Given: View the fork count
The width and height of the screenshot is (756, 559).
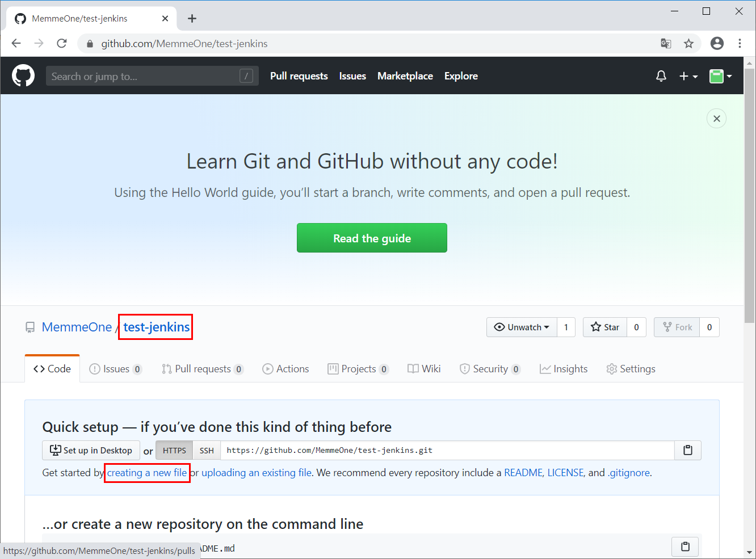Looking at the screenshot, I should click(x=709, y=327).
